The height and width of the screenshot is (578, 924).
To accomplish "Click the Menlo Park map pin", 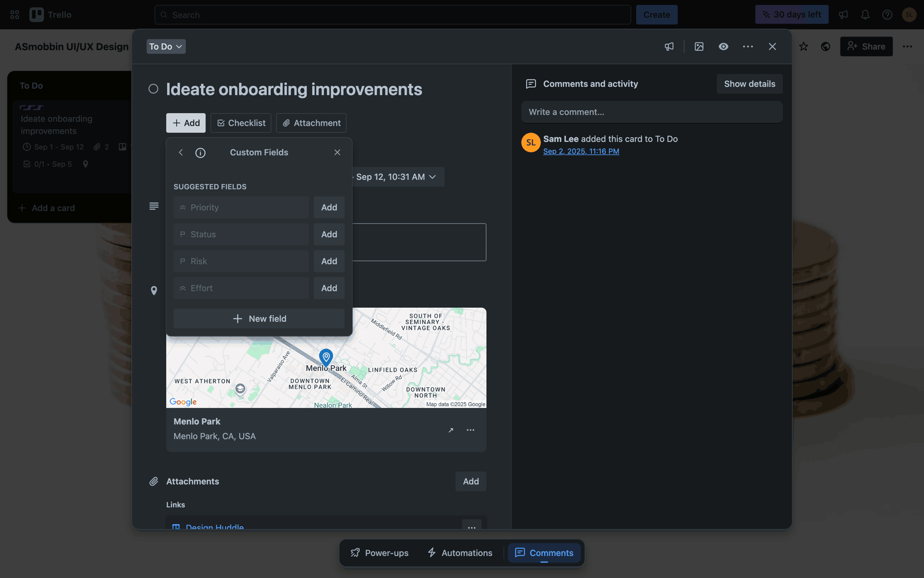I will point(326,357).
